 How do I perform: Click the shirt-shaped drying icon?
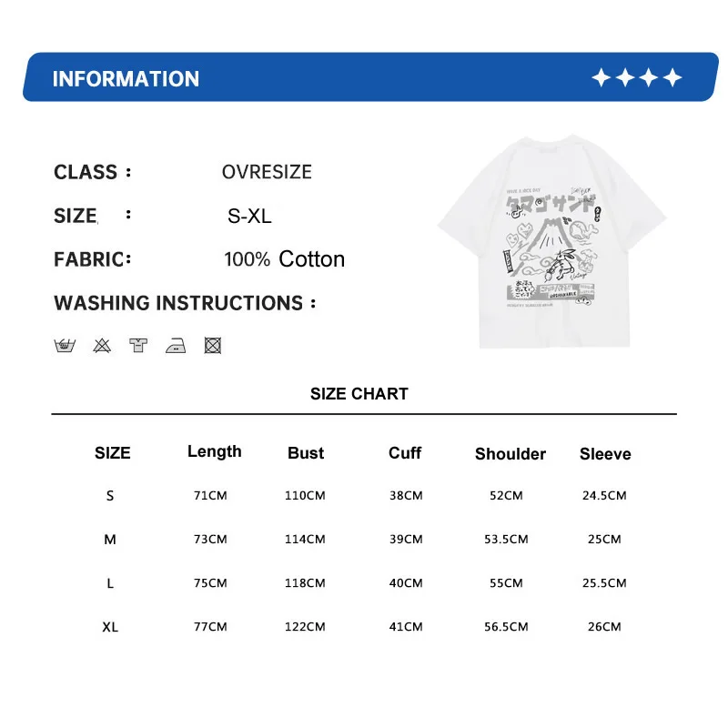coord(138,346)
